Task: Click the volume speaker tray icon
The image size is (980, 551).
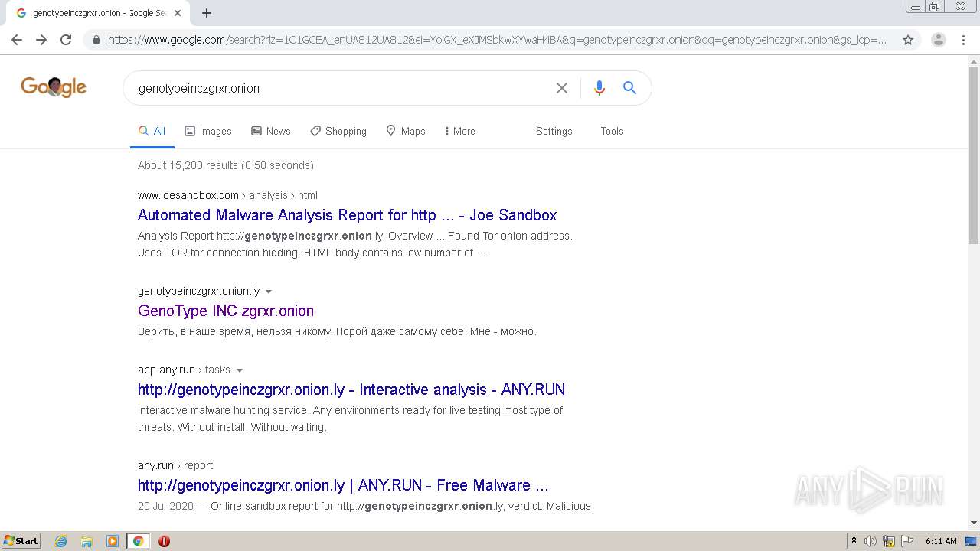Action: (871, 541)
